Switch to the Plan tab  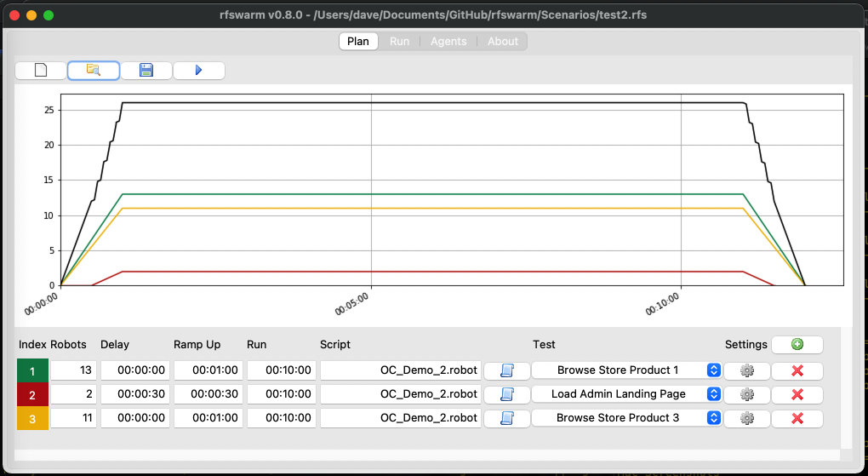coord(358,42)
